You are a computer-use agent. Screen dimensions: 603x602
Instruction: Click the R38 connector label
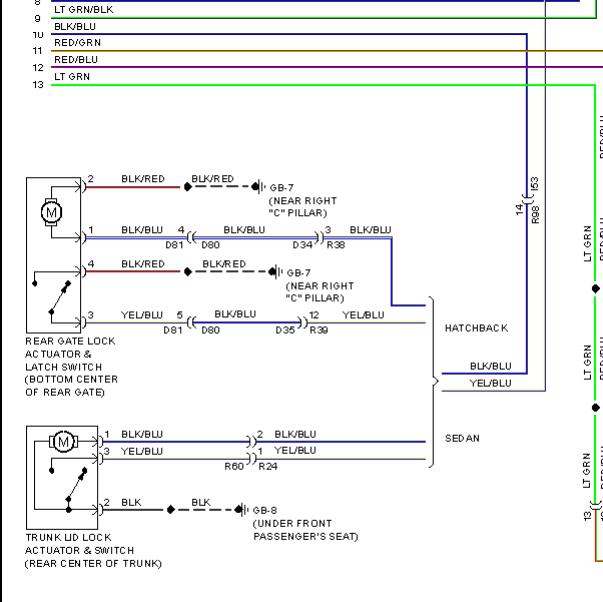coord(336,245)
